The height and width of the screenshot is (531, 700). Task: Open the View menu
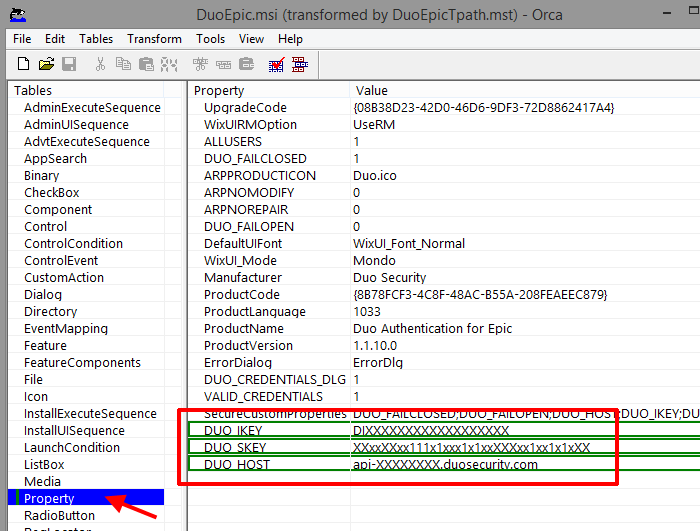tap(251, 39)
